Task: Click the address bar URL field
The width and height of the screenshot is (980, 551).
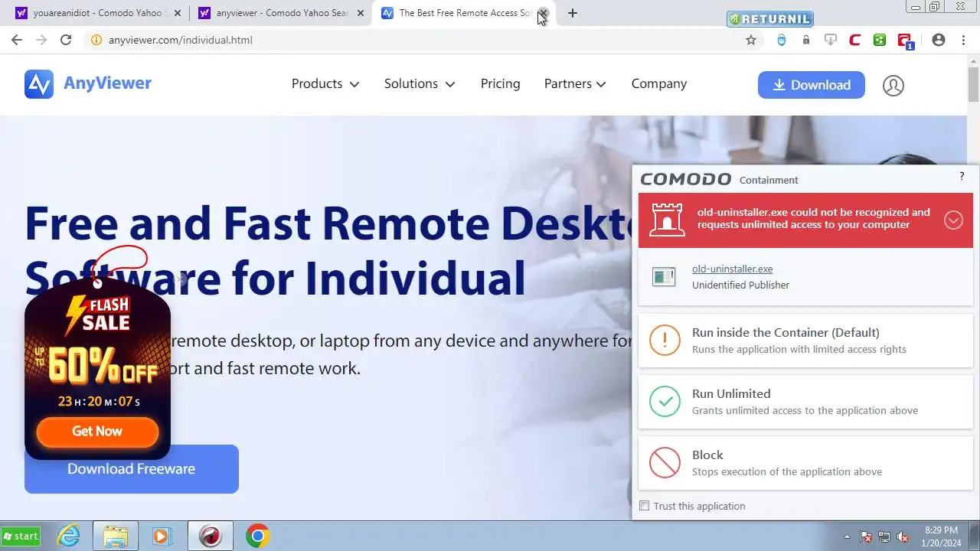Action: (x=413, y=40)
